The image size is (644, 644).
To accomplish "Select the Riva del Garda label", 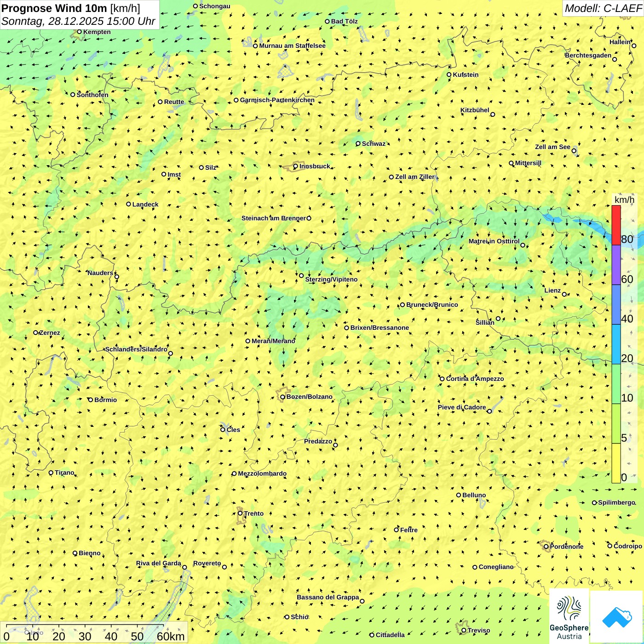I will [158, 563].
